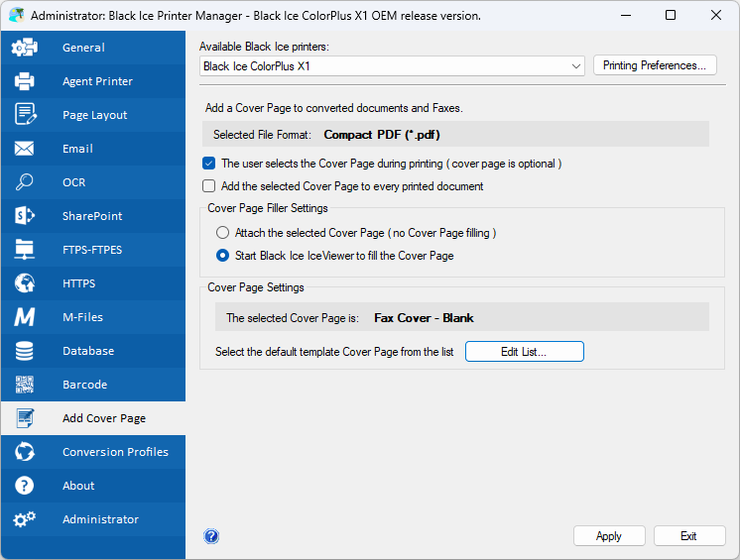Click the Edit List button
The height and width of the screenshot is (560, 740).
point(525,352)
